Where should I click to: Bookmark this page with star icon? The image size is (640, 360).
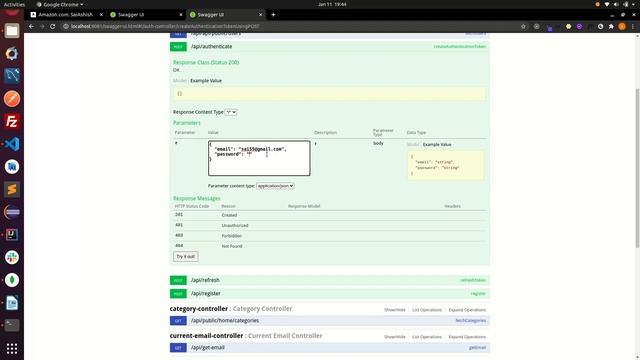tap(523, 26)
